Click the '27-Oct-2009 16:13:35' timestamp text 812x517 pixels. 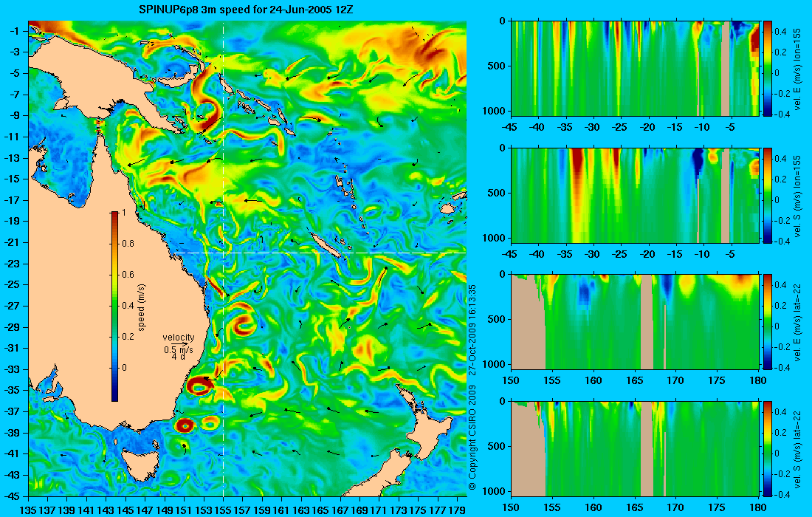472,329
